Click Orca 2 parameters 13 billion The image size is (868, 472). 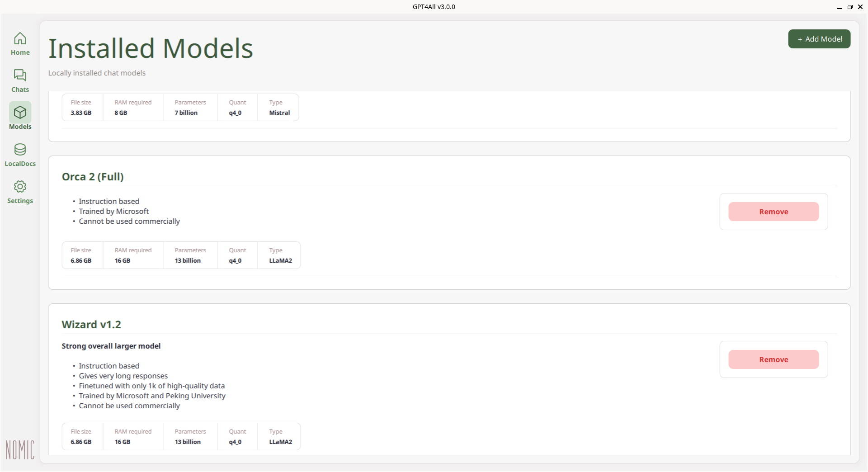click(x=188, y=260)
